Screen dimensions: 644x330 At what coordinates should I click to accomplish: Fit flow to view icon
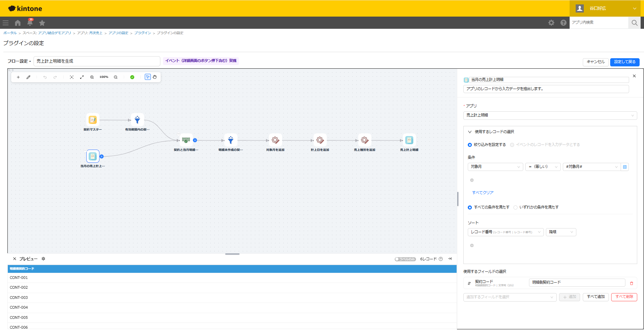point(72,77)
